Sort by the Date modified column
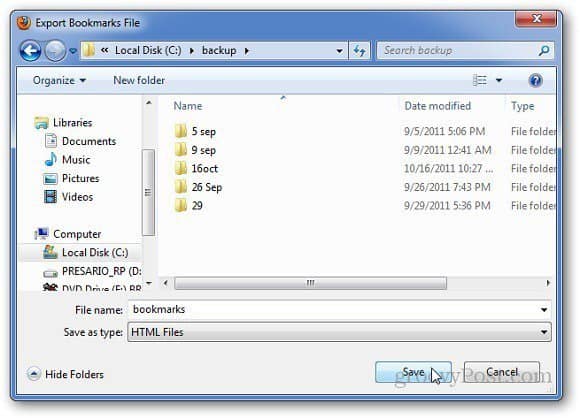 click(438, 106)
